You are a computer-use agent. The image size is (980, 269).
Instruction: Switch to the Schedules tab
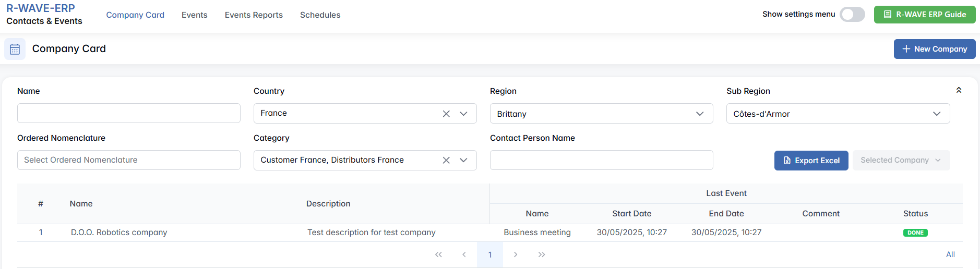point(320,15)
